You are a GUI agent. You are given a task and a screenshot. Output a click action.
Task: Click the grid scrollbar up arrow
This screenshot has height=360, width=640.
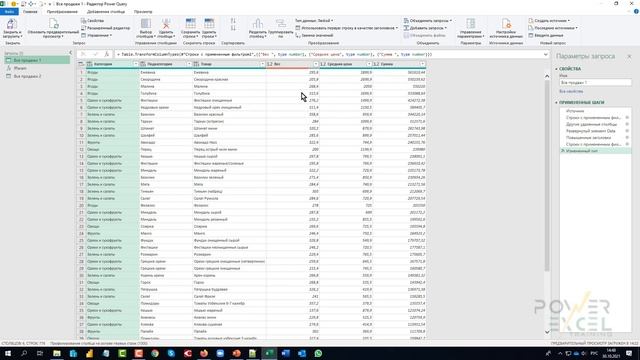click(x=547, y=76)
